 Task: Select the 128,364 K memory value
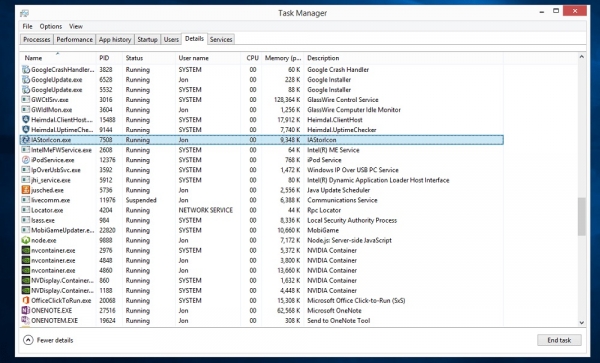click(287, 100)
